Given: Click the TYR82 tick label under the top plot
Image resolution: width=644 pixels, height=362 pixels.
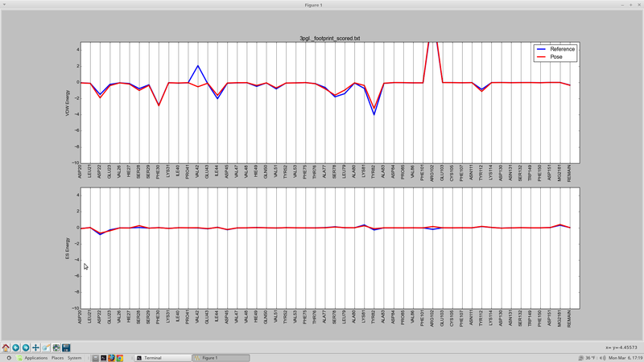Looking at the screenshot, I should [x=374, y=171].
